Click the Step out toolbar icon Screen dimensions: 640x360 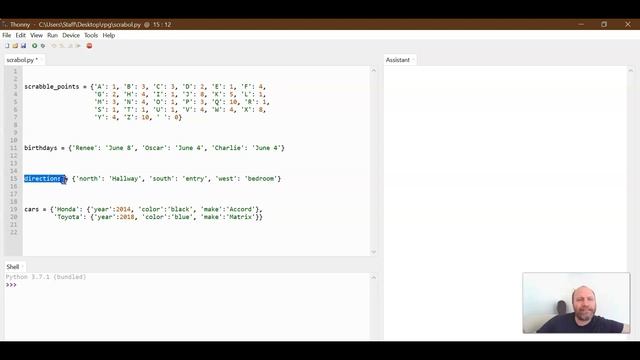coord(70,46)
